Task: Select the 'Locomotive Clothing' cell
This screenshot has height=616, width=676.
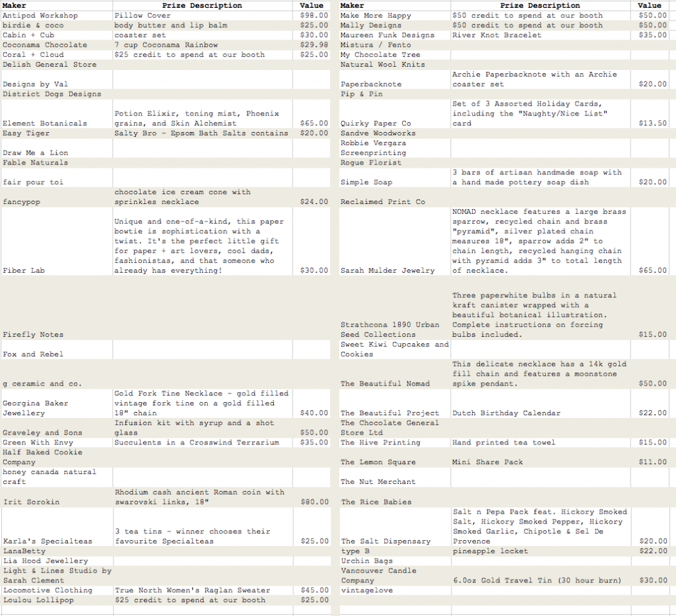Action: point(57,590)
